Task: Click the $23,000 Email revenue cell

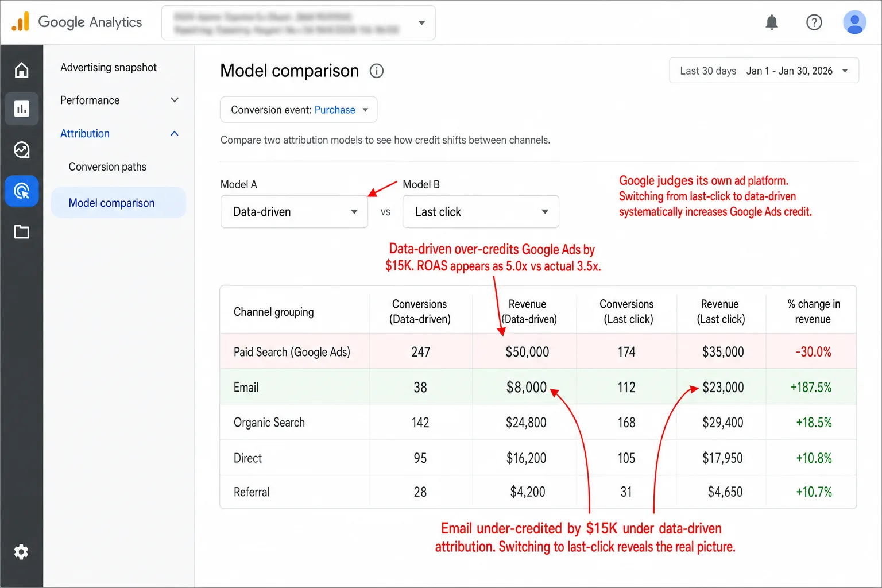Action: pos(723,388)
